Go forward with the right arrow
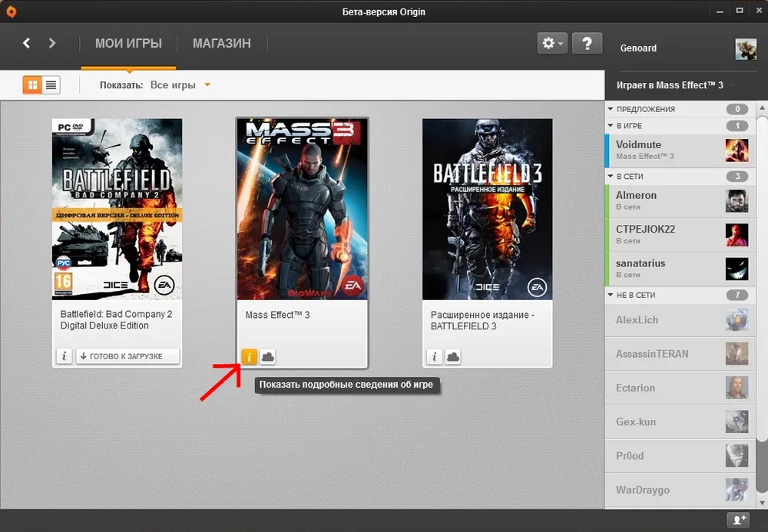 tap(52, 44)
